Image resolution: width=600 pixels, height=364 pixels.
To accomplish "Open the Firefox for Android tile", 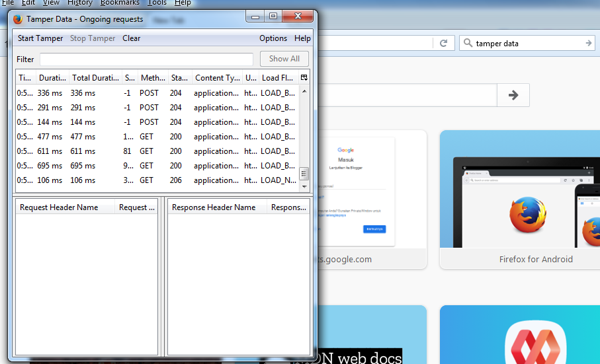I will (521, 200).
